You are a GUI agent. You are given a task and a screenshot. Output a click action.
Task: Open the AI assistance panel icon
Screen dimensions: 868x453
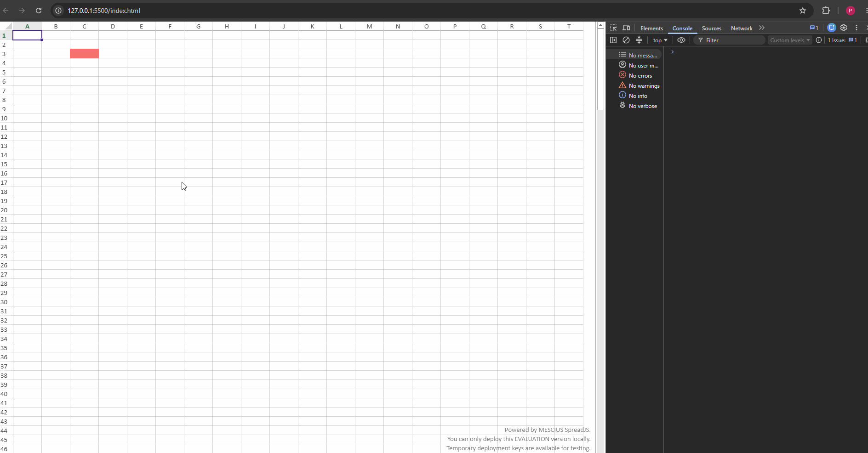[x=831, y=28]
